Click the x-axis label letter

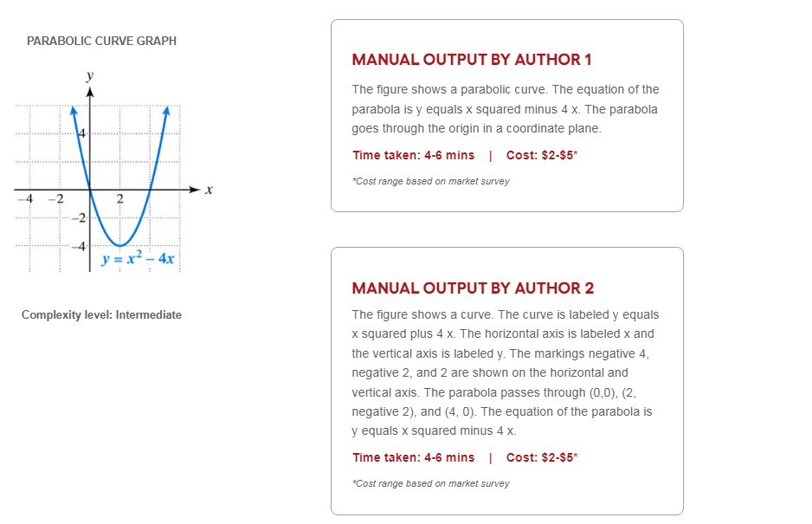209,190
